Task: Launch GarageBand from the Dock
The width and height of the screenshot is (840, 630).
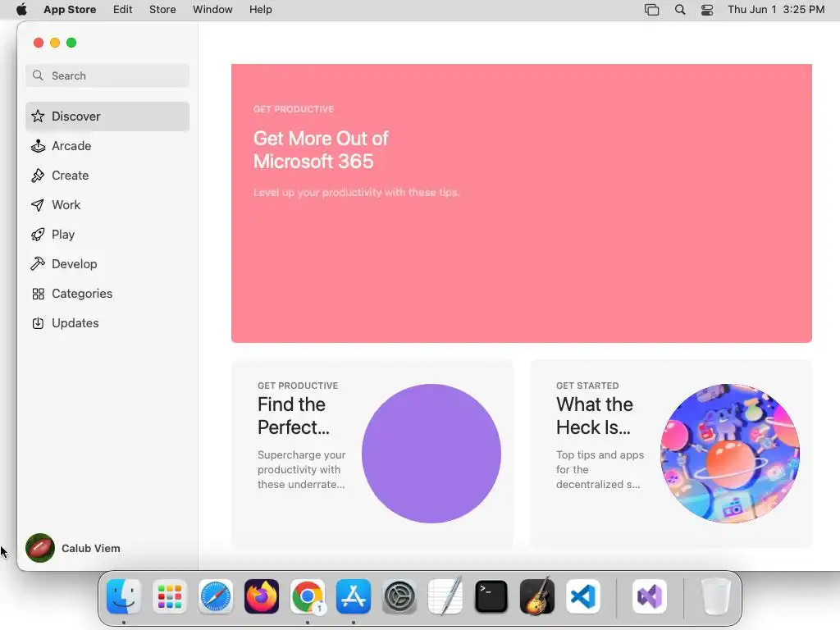Action: click(537, 596)
